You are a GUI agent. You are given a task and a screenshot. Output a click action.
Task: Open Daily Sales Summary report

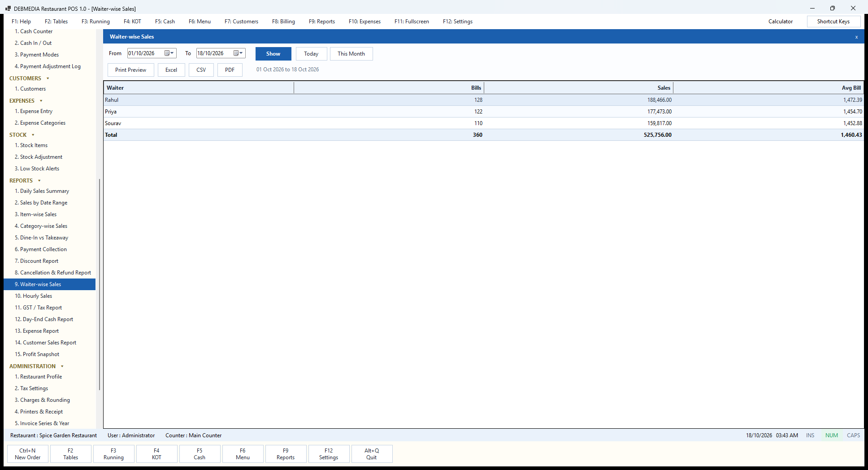coord(49,191)
